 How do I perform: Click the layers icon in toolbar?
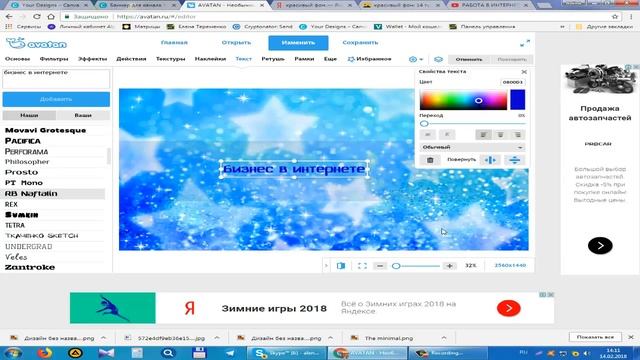click(438, 59)
